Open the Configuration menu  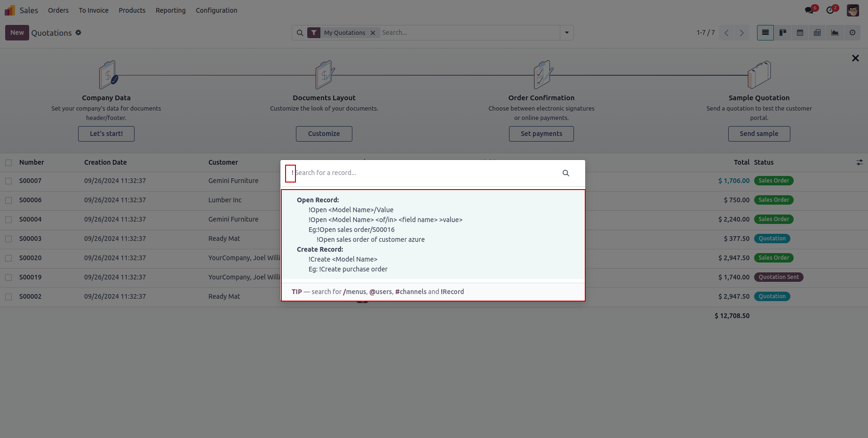click(x=216, y=10)
